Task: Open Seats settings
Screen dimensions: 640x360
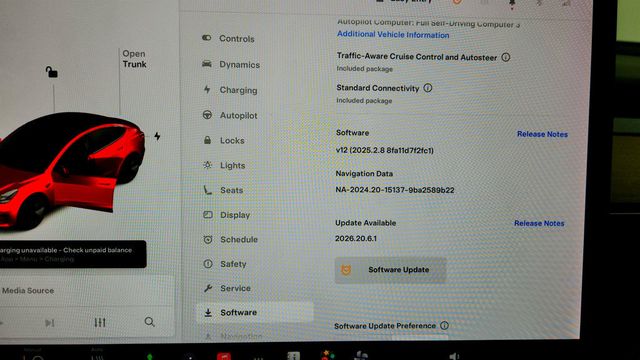Action: click(223, 190)
